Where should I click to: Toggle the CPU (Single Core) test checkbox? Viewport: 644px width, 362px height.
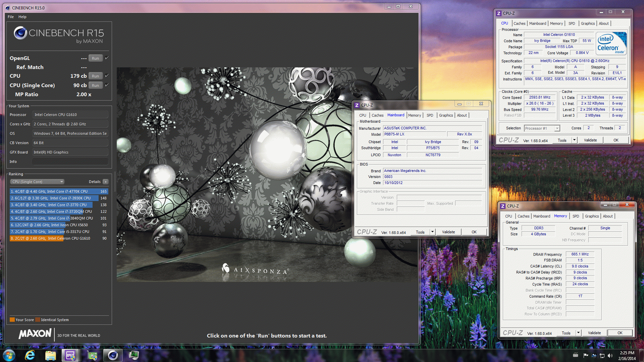[107, 85]
